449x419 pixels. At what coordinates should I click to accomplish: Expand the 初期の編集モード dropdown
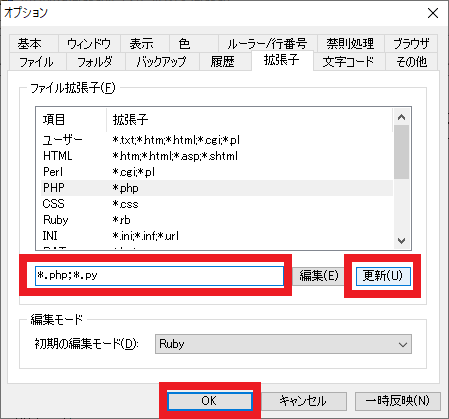click(283, 344)
